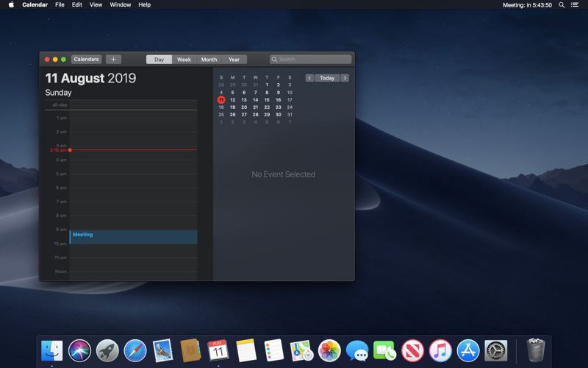Open Maps from the Dock
588x368 pixels.
click(301, 350)
